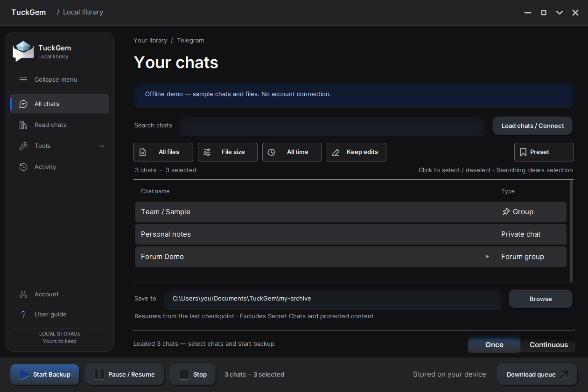Open the Download queue
The image size is (588, 392).
pos(537,375)
